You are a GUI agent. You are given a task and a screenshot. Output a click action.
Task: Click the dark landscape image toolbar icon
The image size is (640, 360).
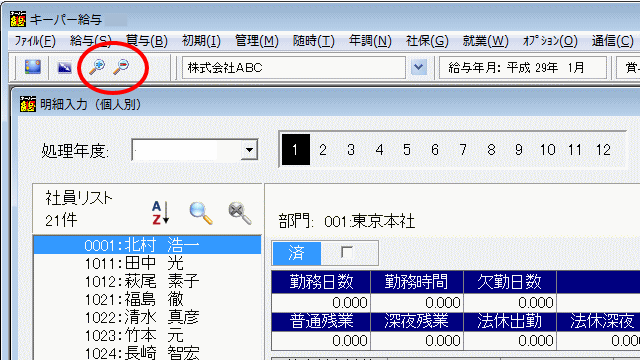coord(64,67)
